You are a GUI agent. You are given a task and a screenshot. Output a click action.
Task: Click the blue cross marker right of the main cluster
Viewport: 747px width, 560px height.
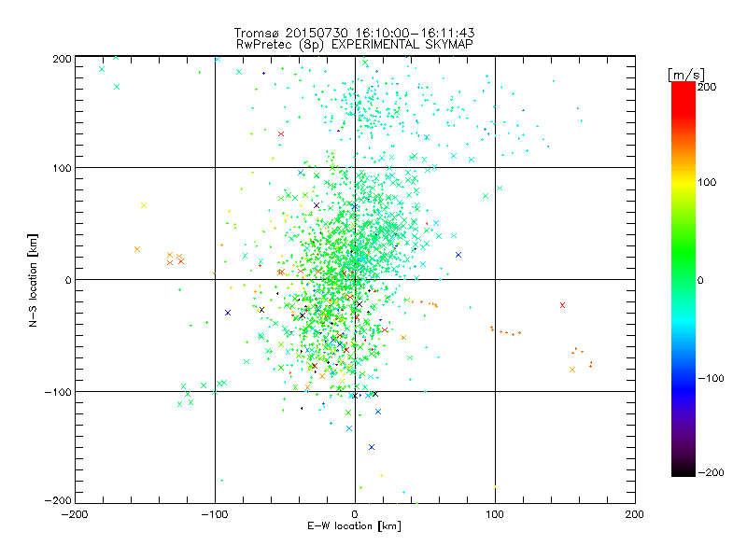click(458, 255)
